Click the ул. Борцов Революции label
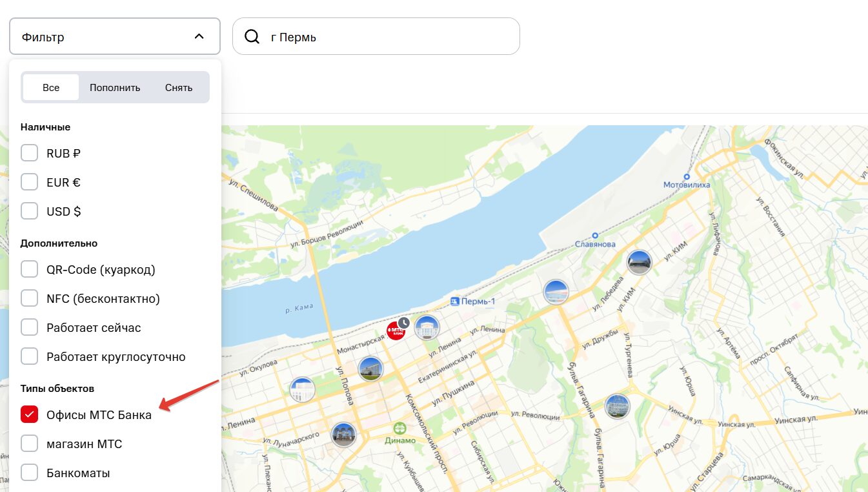Viewport: 868px width, 492px height. click(327, 233)
